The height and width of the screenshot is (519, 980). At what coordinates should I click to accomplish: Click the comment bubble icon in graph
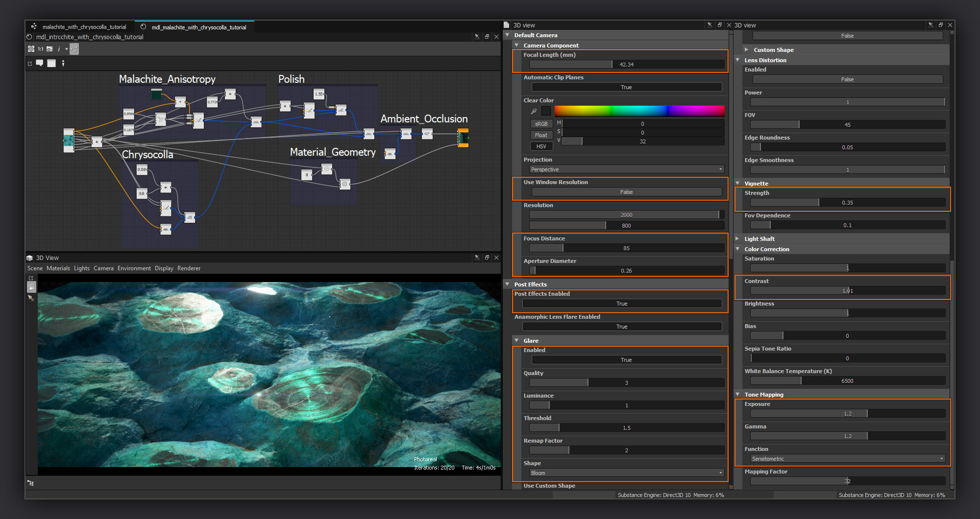tap(40, 63)
